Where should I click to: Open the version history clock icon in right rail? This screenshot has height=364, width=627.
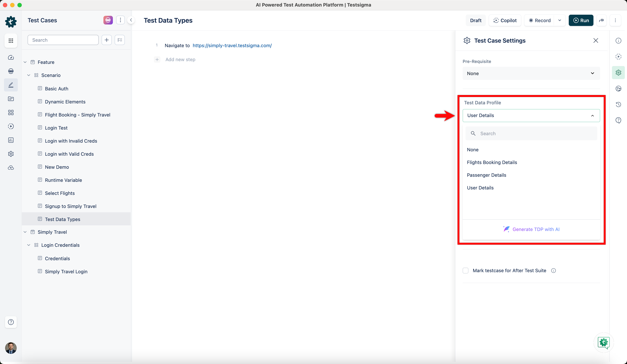click(618, 104)
